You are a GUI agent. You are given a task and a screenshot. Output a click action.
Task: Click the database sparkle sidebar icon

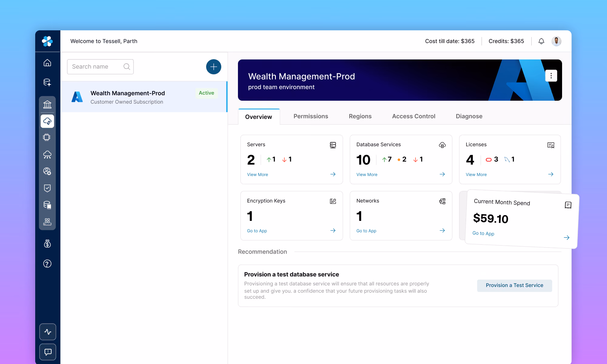point(47,83)
